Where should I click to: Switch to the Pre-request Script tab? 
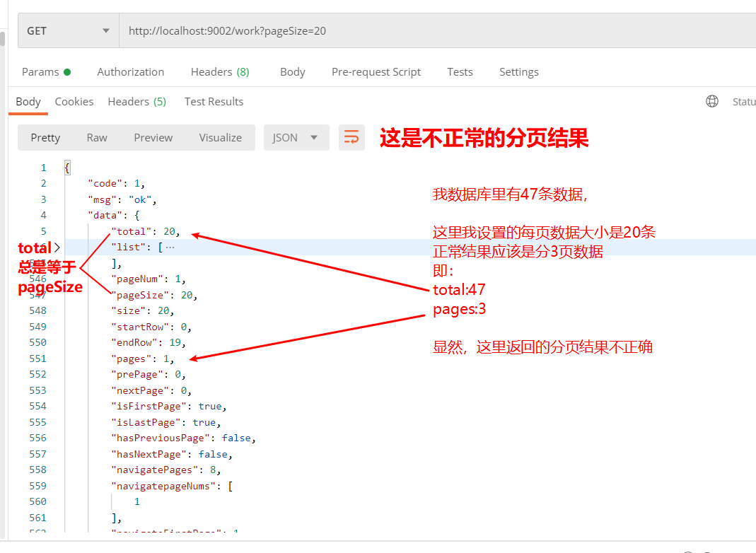tap(376, 71)
